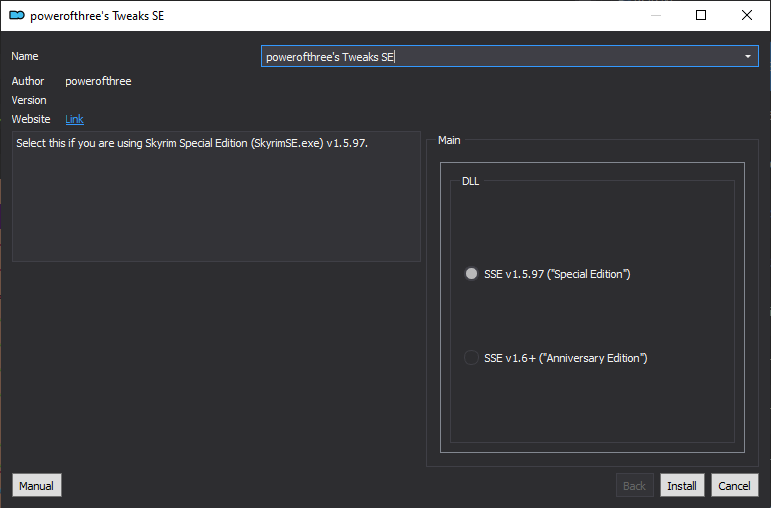This screenshot has width=771, height=508.
Task: Open the Website Link
Action: click(74, 120)
